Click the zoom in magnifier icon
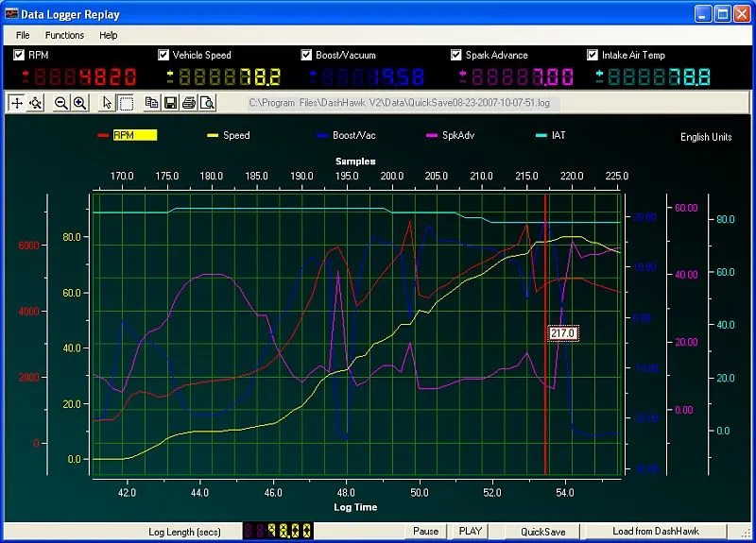 pos(80,103)
